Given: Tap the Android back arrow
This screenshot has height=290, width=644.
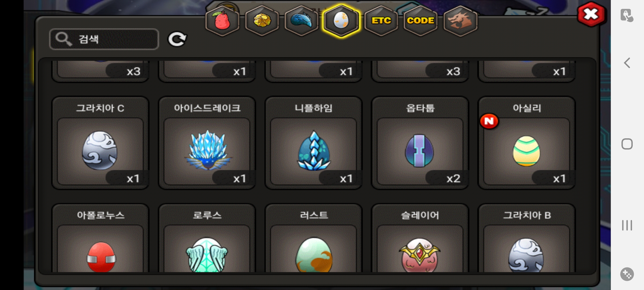Looking at the screenshot, I should [x=627, y=63].
